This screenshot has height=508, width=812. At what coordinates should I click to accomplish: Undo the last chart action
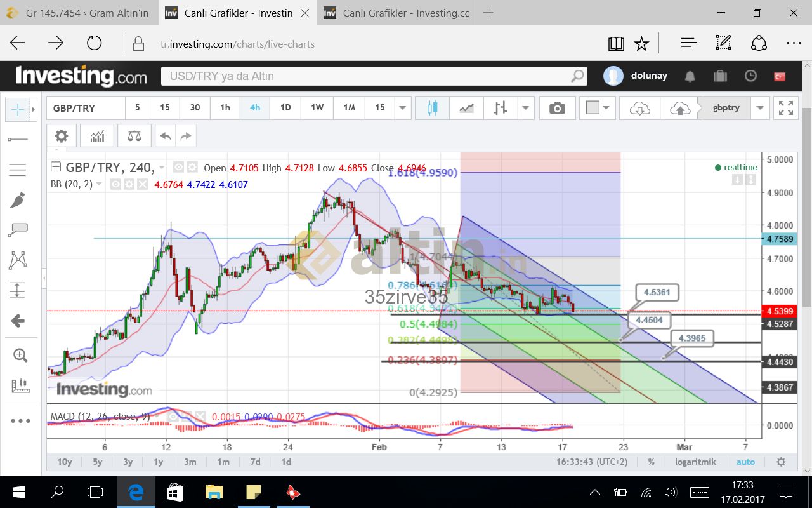[x=166, y=136]
